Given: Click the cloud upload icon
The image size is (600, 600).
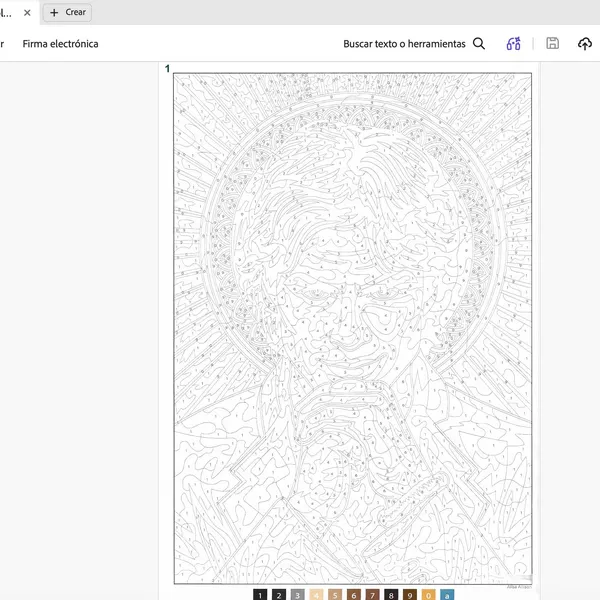Looking at the screenshot, I should [584, 44].
